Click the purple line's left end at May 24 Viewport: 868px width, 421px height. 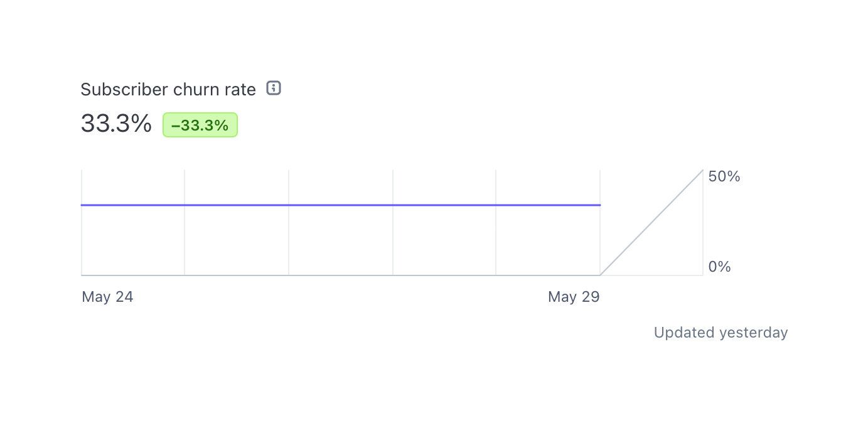82,205
